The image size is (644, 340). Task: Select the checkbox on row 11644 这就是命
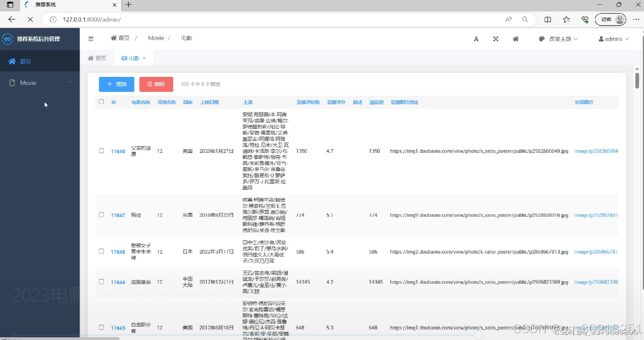[101, 282]
